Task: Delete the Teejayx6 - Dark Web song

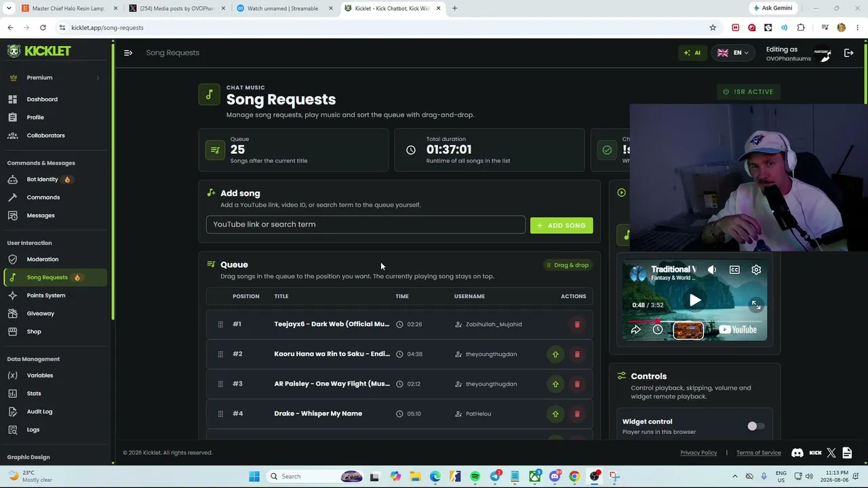Action: (577, 325)
